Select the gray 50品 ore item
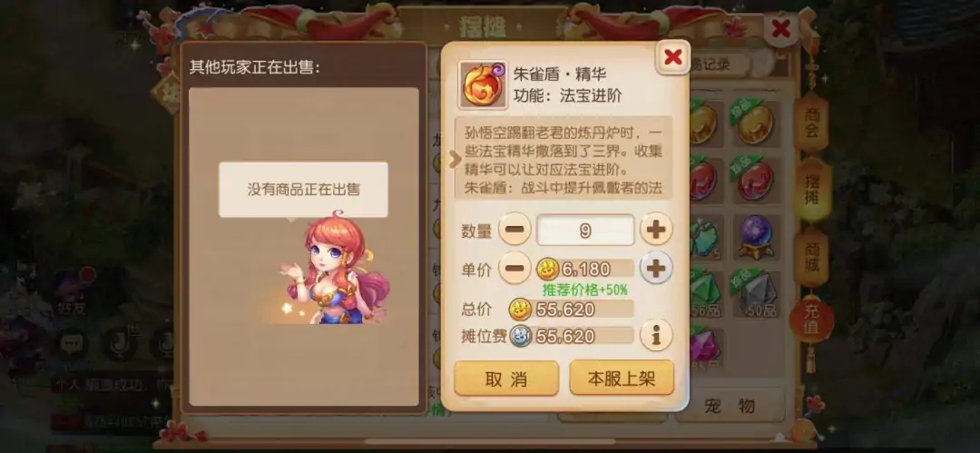The width and height of the screenshot is (980, 453). [x=756, y=294]
